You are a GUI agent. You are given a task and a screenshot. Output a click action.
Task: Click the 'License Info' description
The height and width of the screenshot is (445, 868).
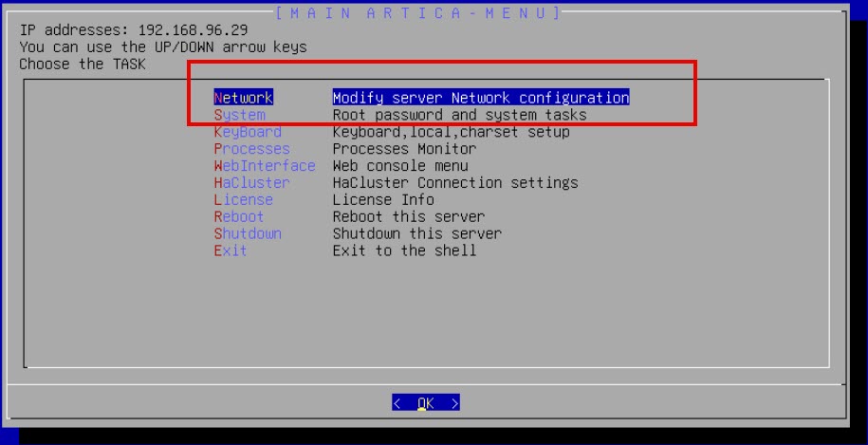[x=383, y=200]
